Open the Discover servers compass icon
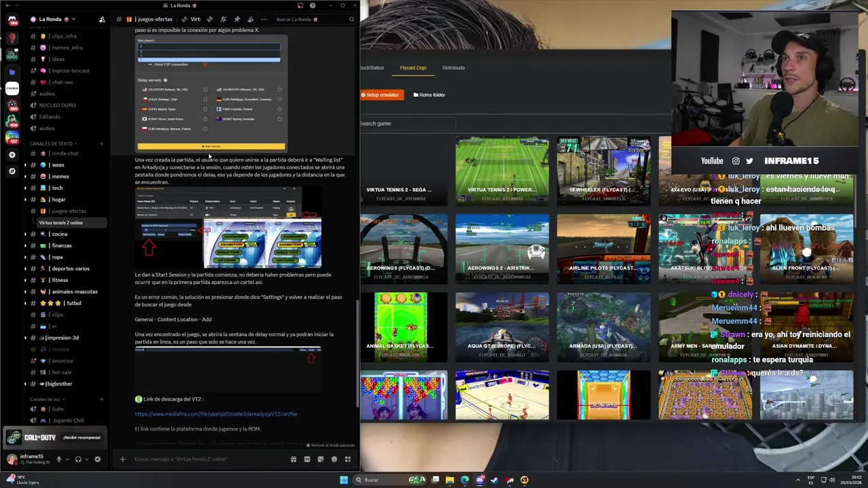The image size is (868, 488). click(12, 171)
